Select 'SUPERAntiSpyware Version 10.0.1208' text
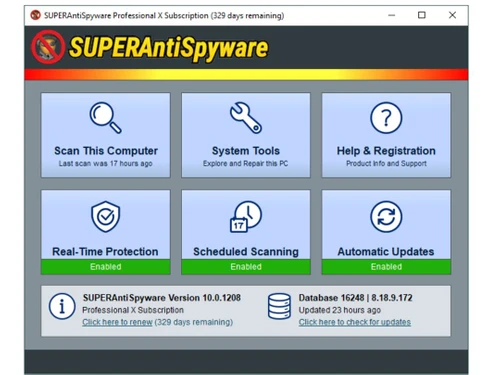 [x=162, y=298]
